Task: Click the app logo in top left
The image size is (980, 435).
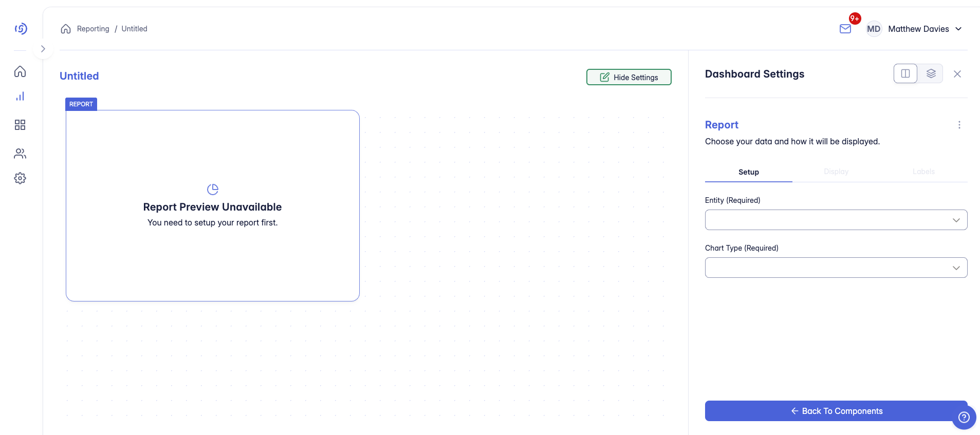Action: coord(21,28)
